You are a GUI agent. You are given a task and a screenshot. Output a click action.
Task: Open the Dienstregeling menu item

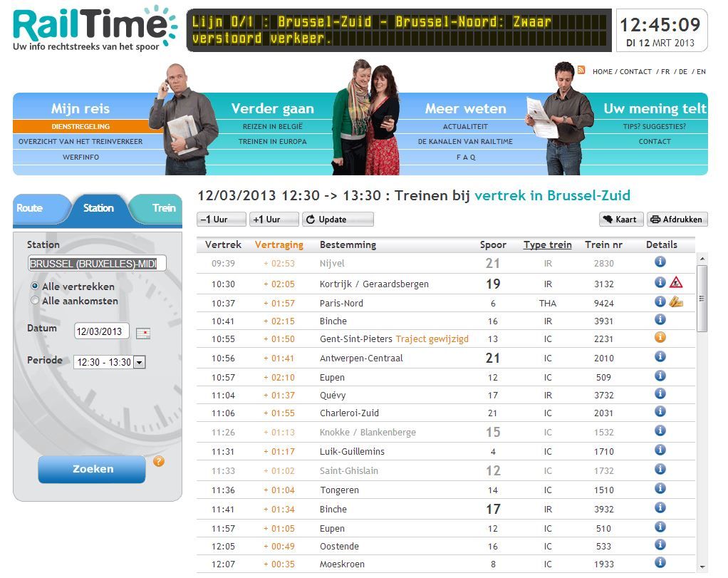click(x=80, y=126)
